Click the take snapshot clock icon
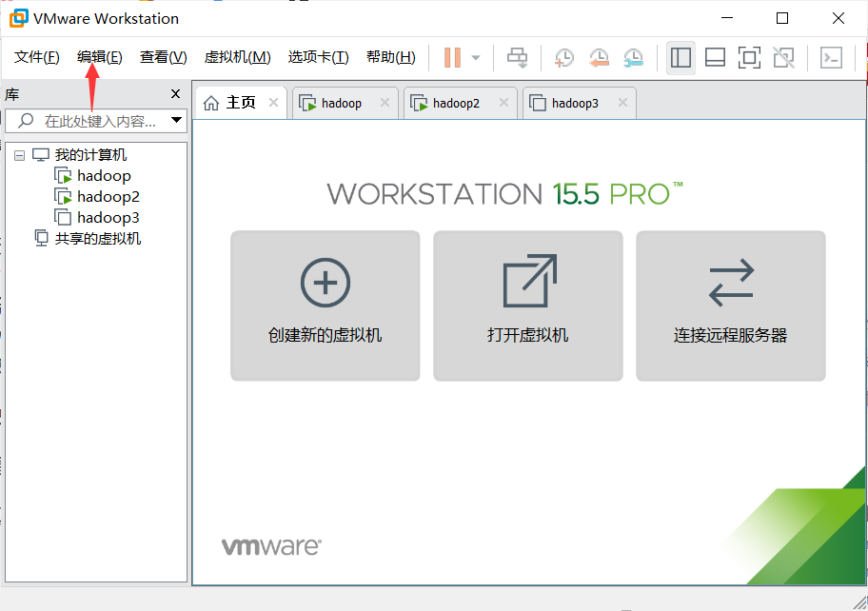This screenshot has width=868, height=611. (x=564, y=57)
